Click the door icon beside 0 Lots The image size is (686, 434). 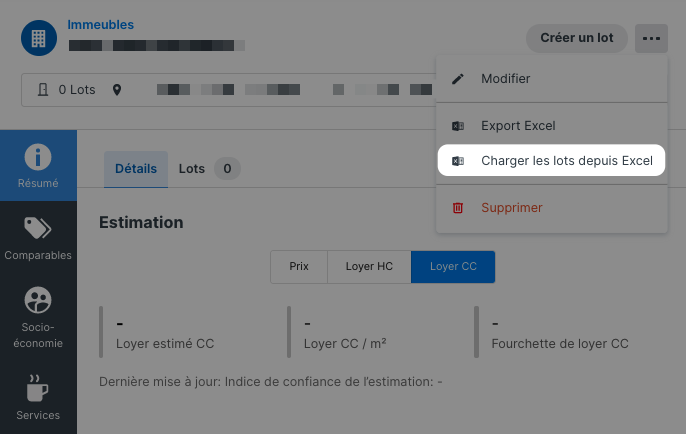click(43, 90)
